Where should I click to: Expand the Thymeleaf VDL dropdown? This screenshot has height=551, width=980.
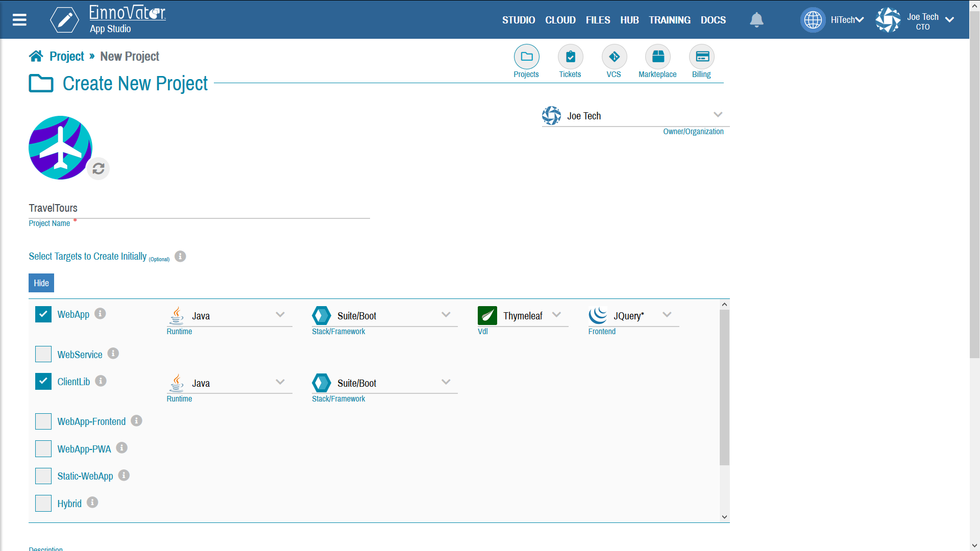pyautogui.click(x=557, y=315)
